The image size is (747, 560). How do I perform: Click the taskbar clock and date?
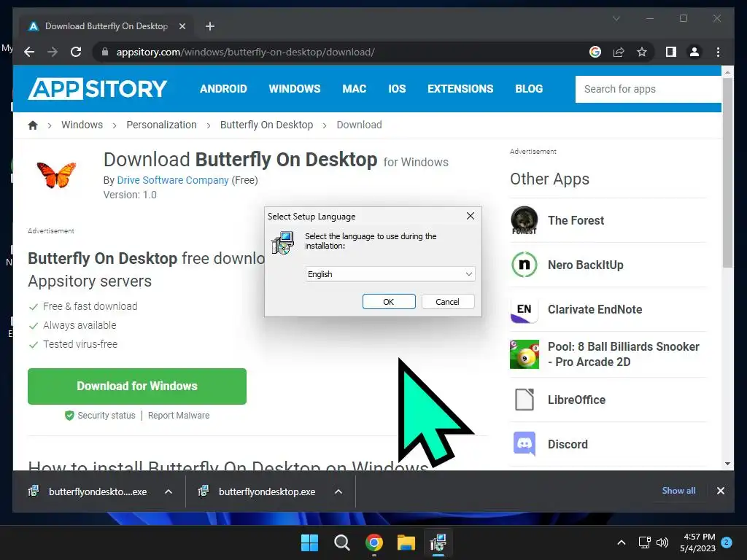coord(697,542)
